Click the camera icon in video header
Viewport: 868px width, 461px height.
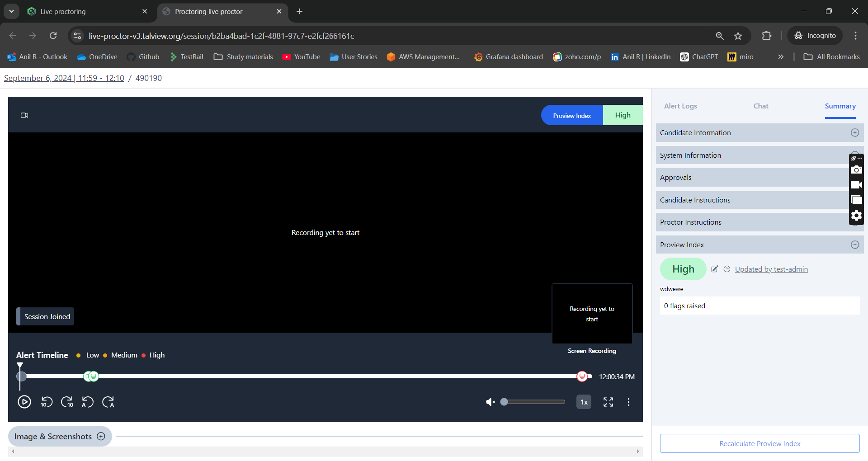24,115
